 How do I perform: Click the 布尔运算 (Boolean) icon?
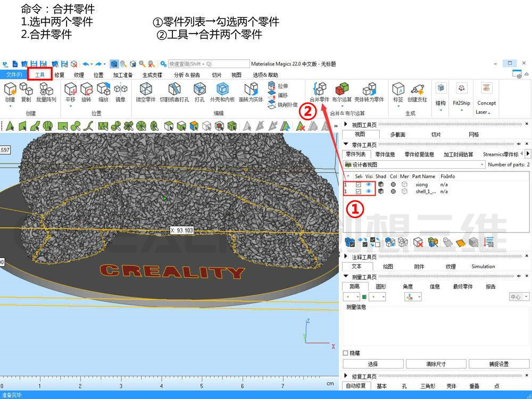tap(342, 89)
